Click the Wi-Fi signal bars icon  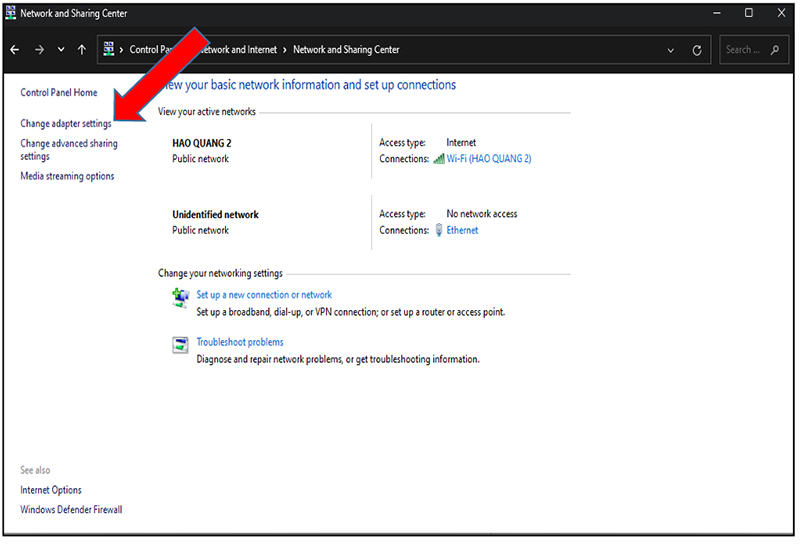click(439, 159)
